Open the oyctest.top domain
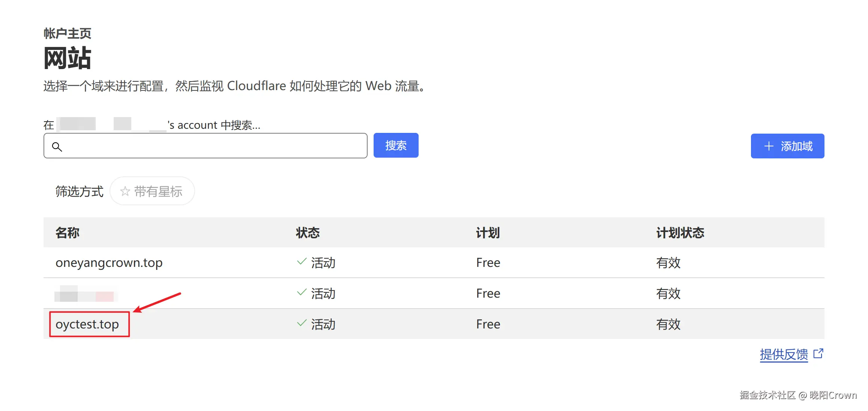The height and width of the screenshot is (411, 868). point(87,324)
